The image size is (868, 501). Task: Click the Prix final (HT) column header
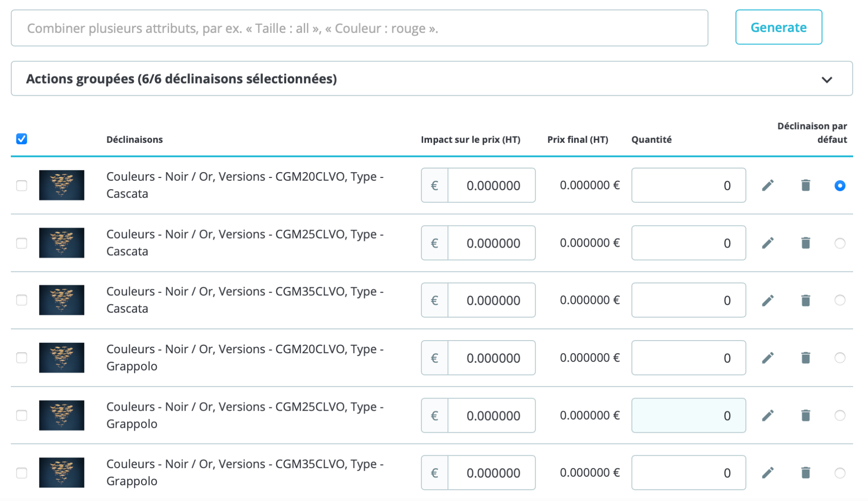(578, 140)
